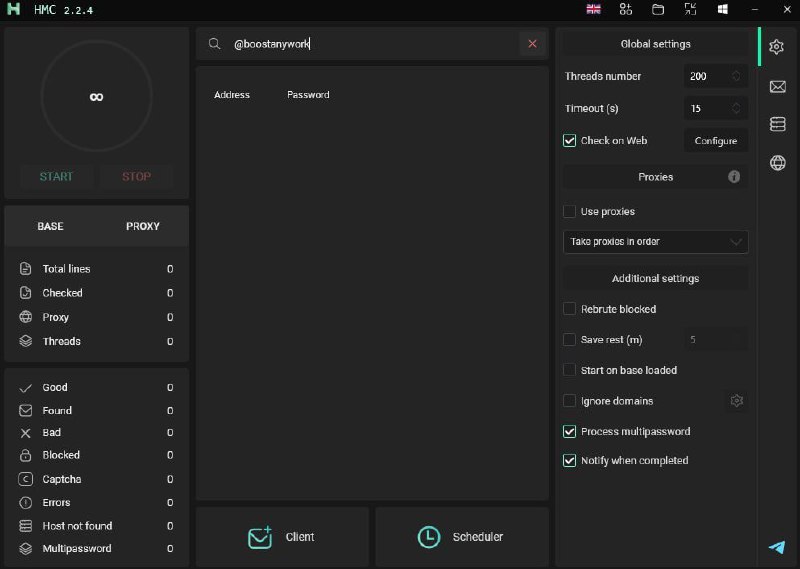Click the Client mail-plus icon

tap(260, 537)
